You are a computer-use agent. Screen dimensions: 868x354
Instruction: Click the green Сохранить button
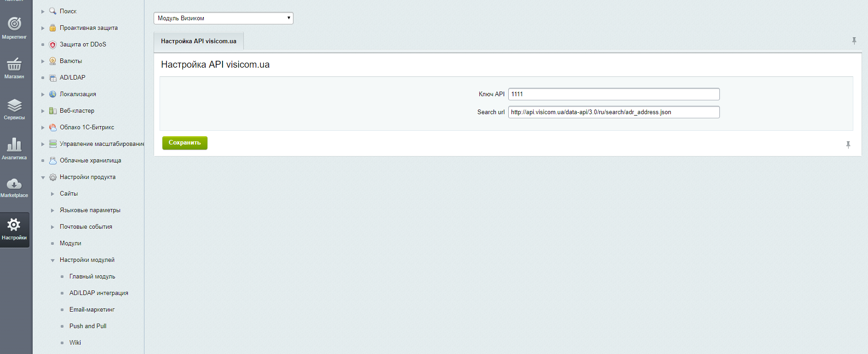pyautogui.click(x=185, y=143)
